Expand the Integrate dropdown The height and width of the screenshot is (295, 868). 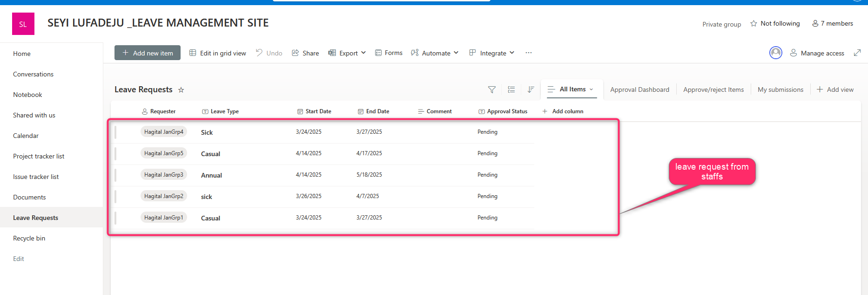pos(491,53)
